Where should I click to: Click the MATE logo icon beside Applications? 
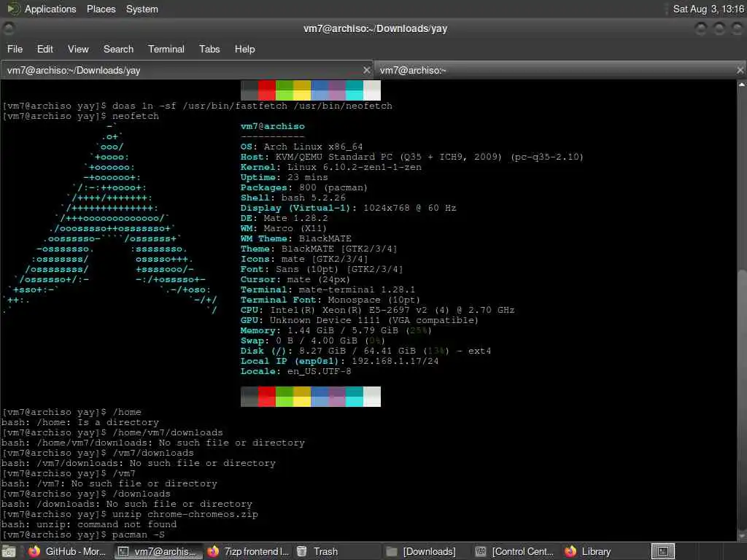(x=13, y=9)
